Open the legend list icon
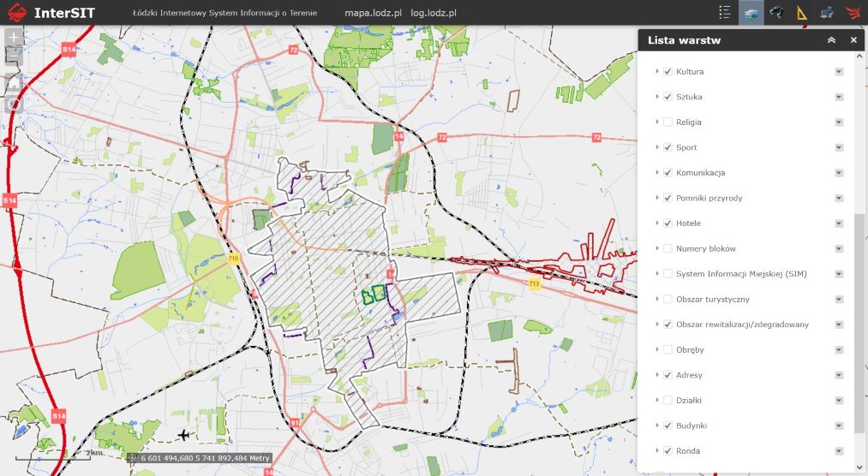This screenshot has width=868, height=476. point(725,13)
